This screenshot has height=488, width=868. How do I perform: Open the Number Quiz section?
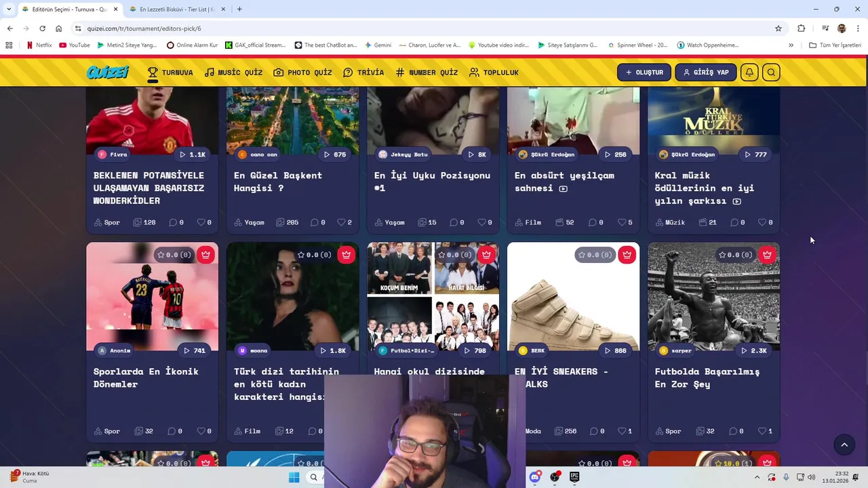pyautogui.click(x=427, y=73)
